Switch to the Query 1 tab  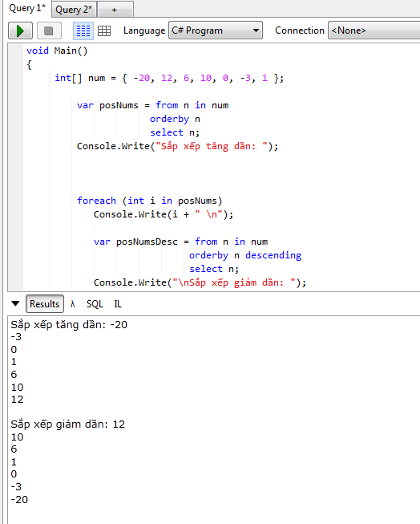click(x=26, y=8)
